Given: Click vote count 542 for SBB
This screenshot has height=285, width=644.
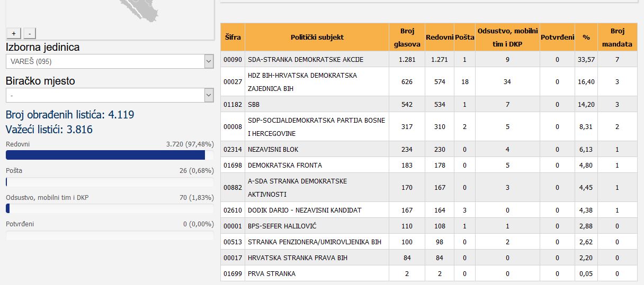Looking at the screenshot, I should [x=407, y=105].
